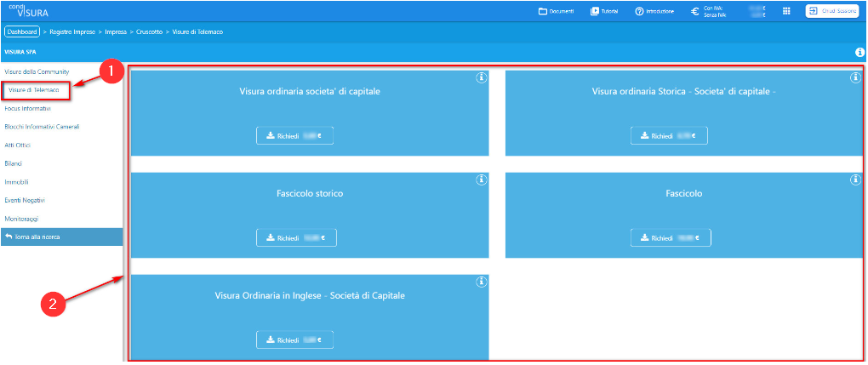Click info icon on Visura ordinaria societa' card

click(x=481, y=77)
